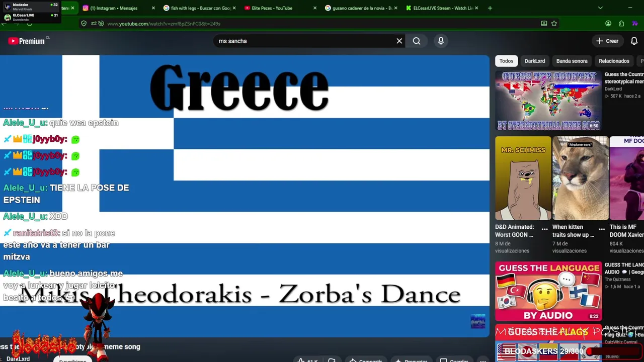
Task: Open the reader view icon in address bar
Action: pyautogui.click(x=544, y=24)
